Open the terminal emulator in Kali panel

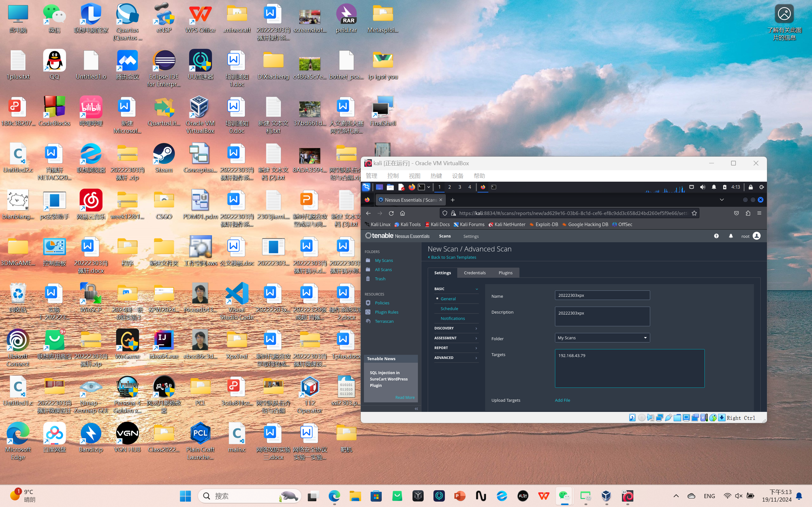pos(421,187)
